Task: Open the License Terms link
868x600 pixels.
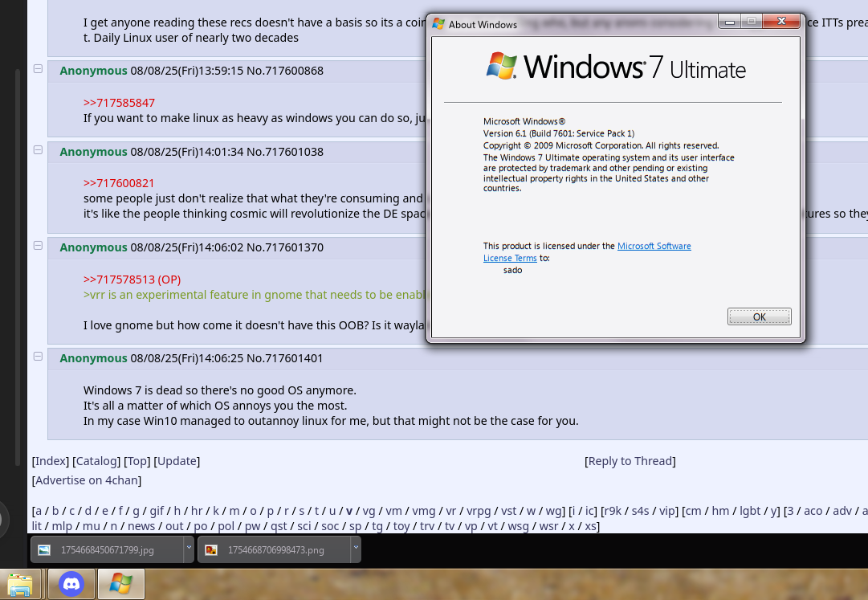Action: click(x=510, y=258)
